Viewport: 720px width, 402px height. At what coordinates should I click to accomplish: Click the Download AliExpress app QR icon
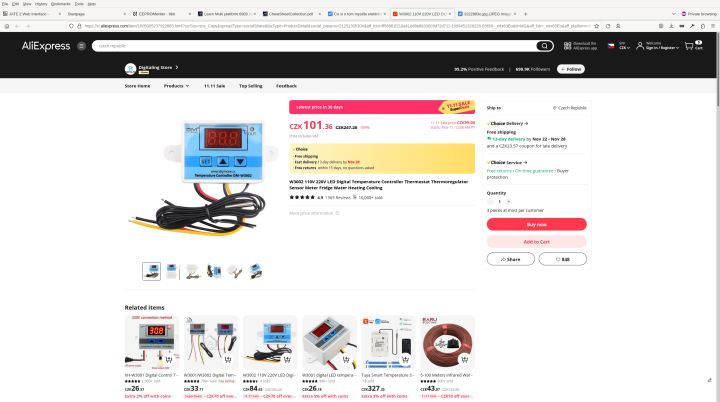[x=568, y=45]
